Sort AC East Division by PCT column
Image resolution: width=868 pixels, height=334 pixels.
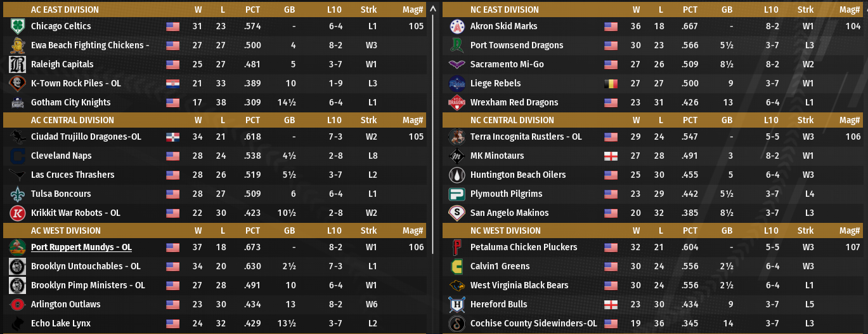tap(252, 10)
